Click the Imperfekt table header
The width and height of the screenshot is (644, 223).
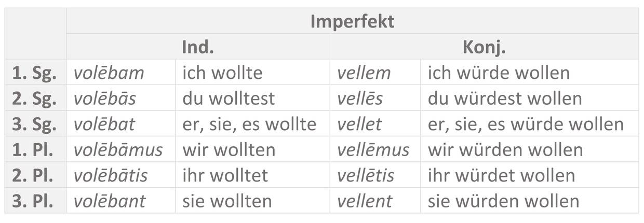click(352, 22)
